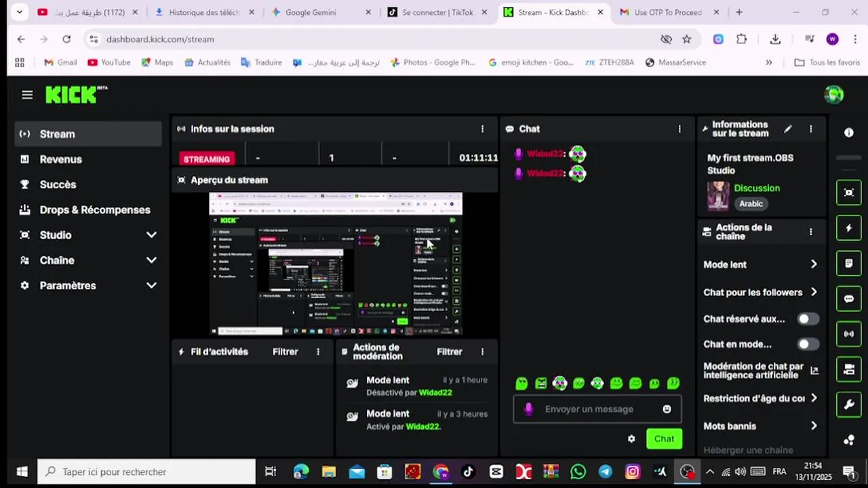Open Mots bannis chevron

[814, 426]
